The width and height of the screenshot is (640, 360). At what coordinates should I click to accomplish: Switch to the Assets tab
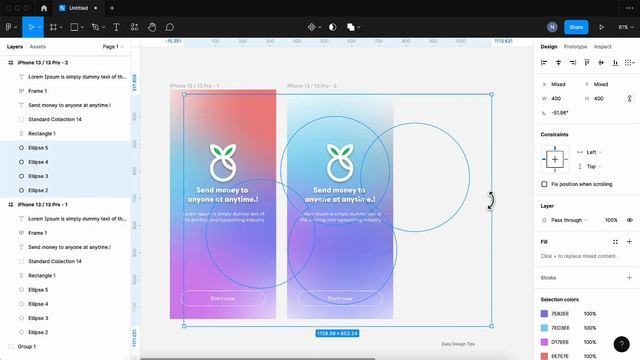tap(38, 47)
